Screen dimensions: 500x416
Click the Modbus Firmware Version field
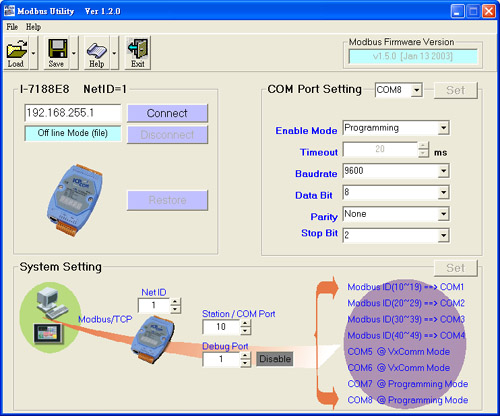click(x=413, y=56)
